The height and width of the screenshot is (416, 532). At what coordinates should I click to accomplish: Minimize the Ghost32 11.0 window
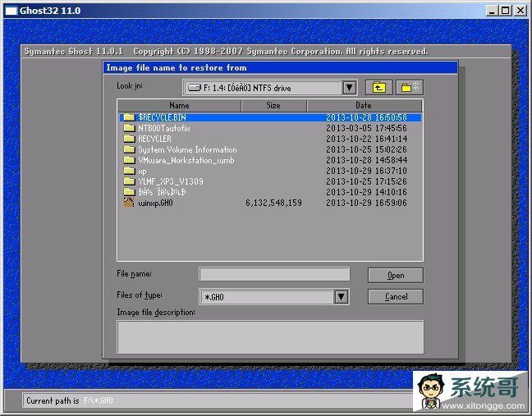pyautogui.click(x=491, y=11)
